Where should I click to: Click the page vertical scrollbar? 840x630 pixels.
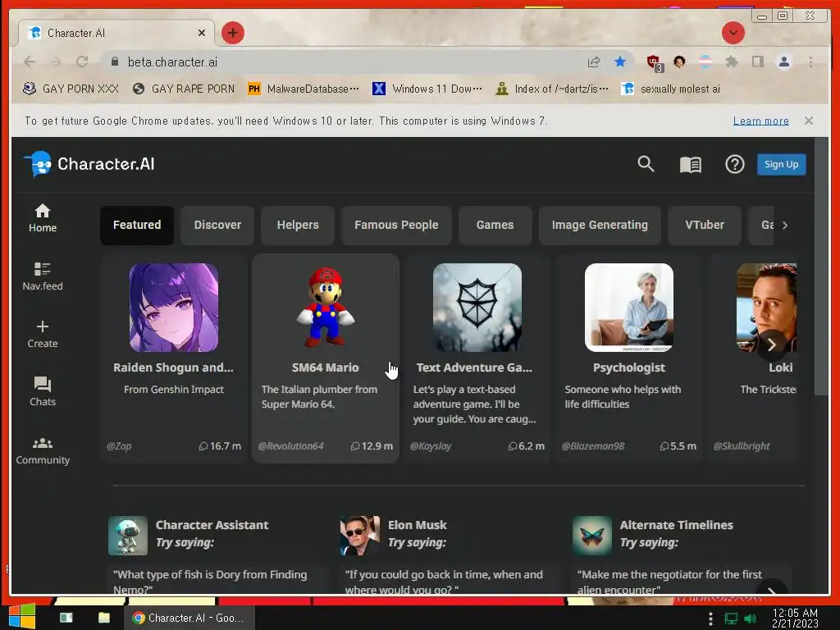[x=820, y=267]
